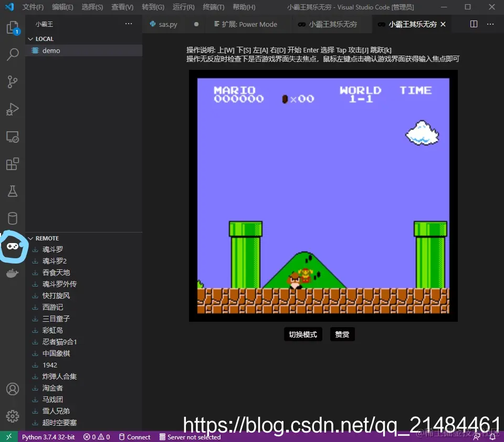Viewport: 504px width, 442px height.
Task: Switch to the 扩展: Power Mode tab
Action: [249, 24]
